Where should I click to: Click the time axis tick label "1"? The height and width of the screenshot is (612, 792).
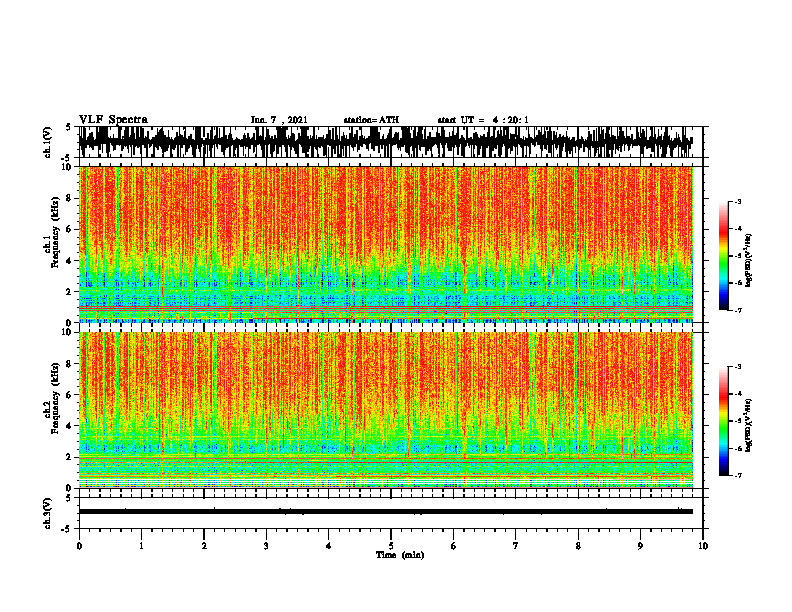tap(141, 546)
